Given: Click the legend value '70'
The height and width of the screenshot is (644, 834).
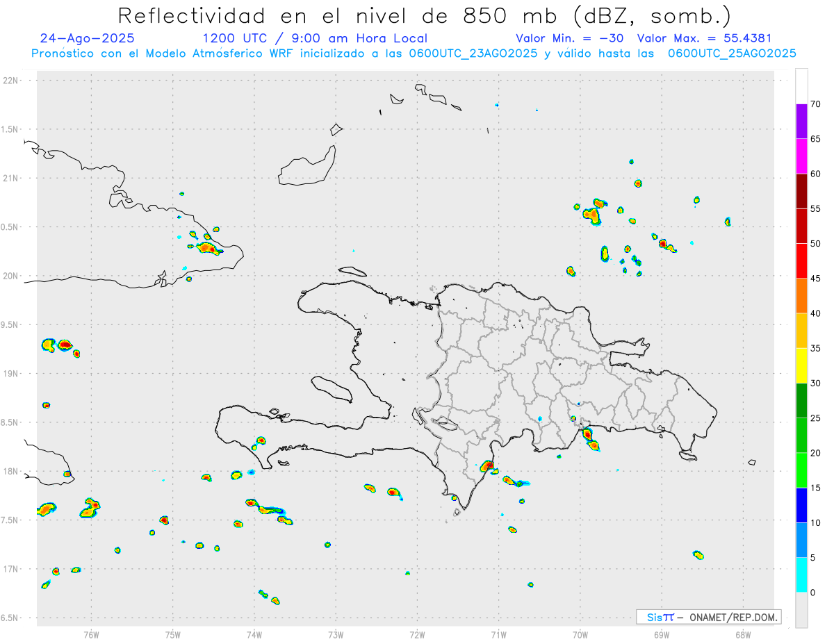Looking at the screenshot, I should pyautogui.click(x=815, y=104).
